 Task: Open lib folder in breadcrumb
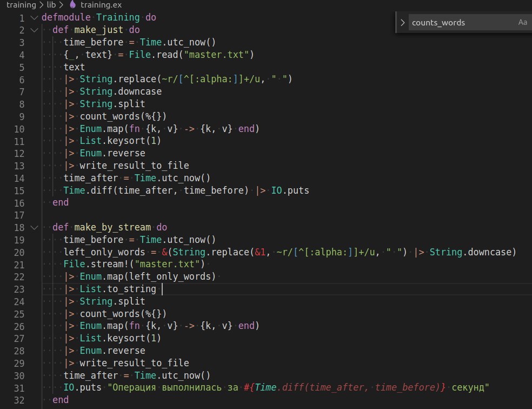pyautogui.click(x=51, y=5)
